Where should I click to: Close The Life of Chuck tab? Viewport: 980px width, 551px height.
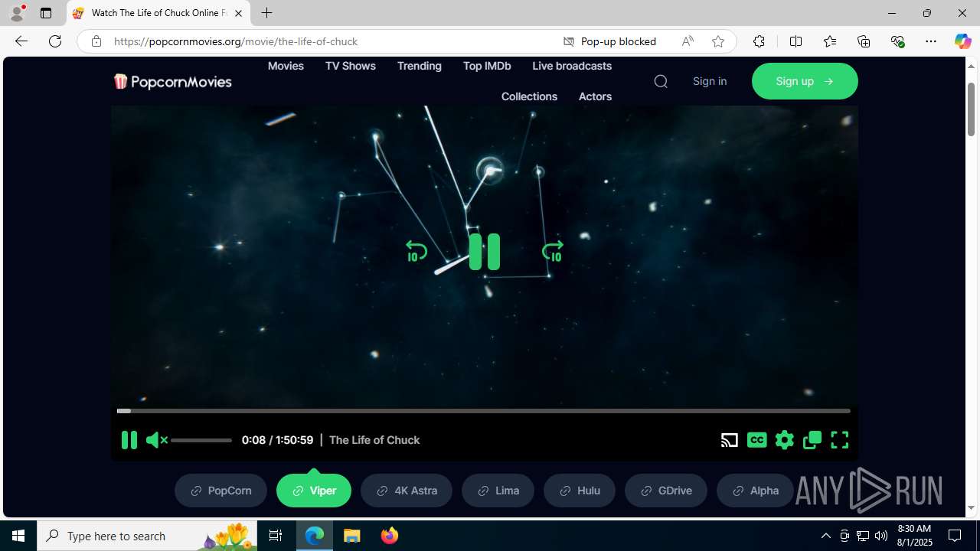[238, 13]
